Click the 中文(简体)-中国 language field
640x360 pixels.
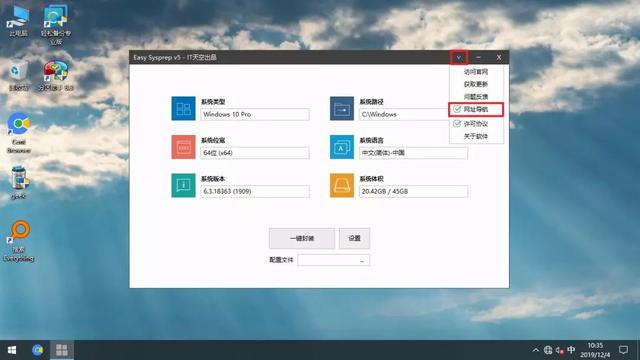click(413, 153)
